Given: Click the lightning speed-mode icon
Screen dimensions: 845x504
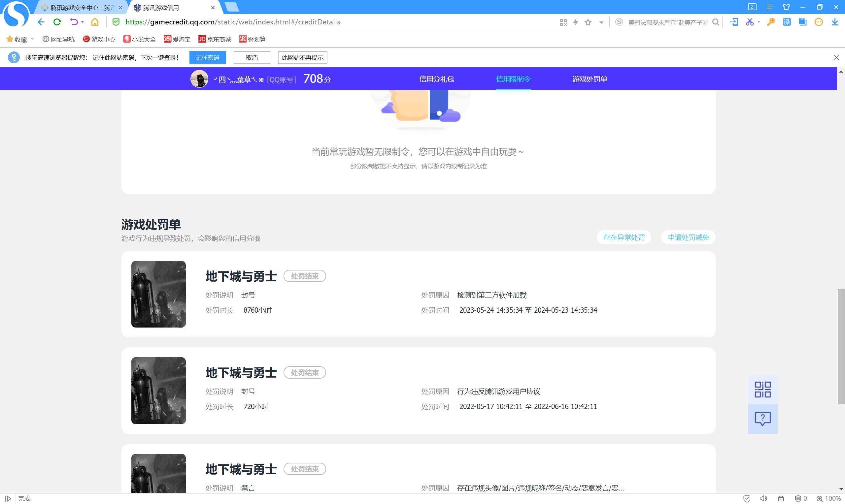Looking at the screenshot, I should pos(576,22).
